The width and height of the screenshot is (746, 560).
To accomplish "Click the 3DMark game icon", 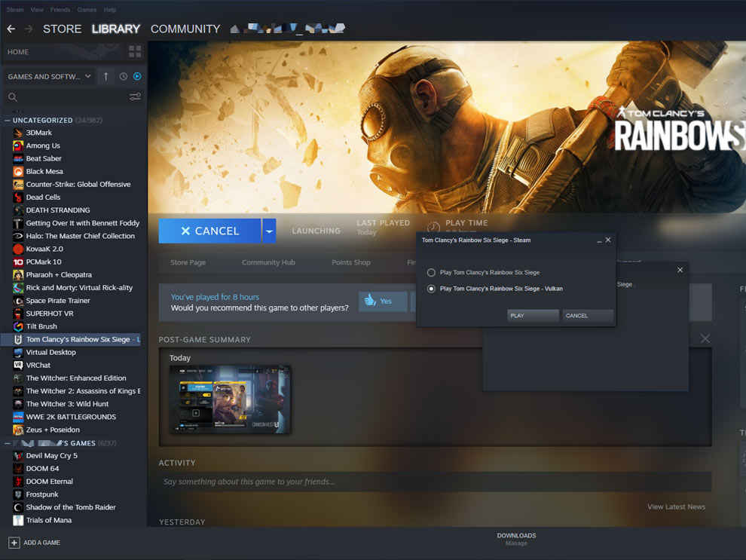I will point(18,133).
